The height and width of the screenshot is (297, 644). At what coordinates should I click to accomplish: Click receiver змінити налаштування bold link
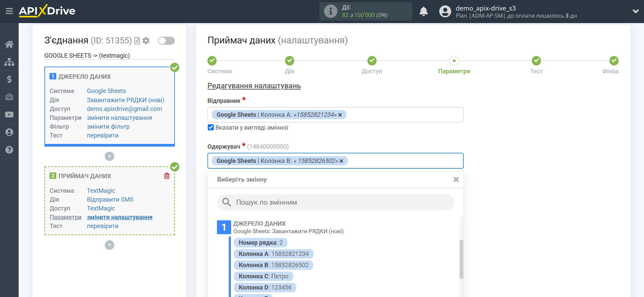coord(120,217)
